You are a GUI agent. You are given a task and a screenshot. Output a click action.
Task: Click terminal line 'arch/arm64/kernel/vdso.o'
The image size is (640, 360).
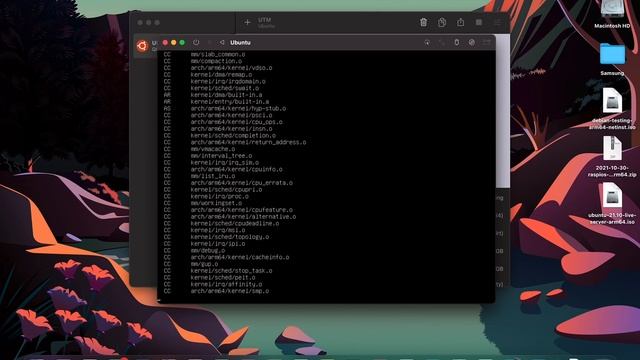point(231,68)
